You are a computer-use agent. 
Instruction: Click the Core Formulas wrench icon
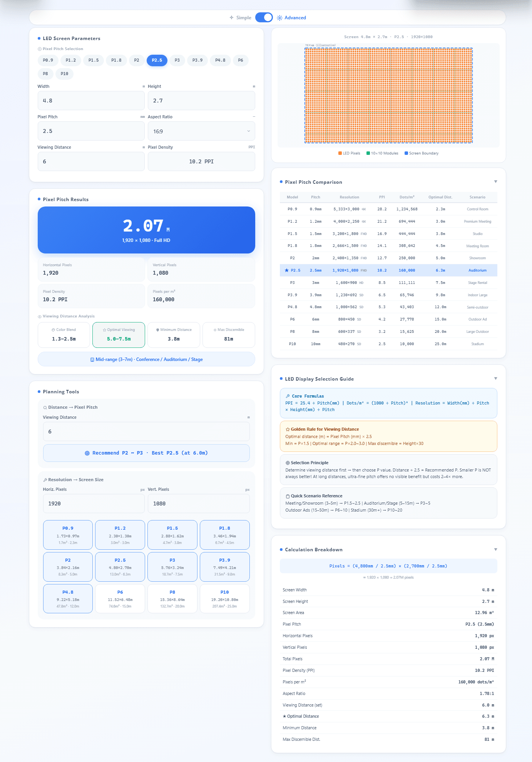coord(288,396)
